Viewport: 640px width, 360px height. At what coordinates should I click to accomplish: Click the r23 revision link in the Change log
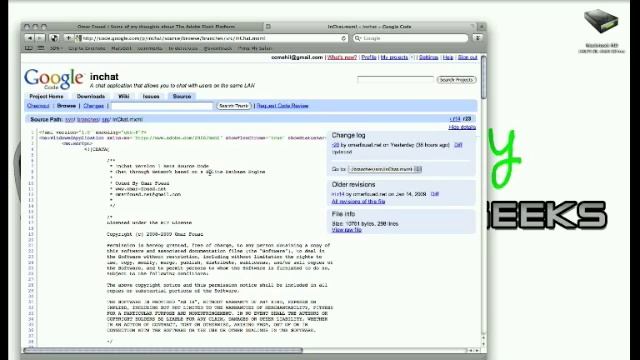pos(336,145)
